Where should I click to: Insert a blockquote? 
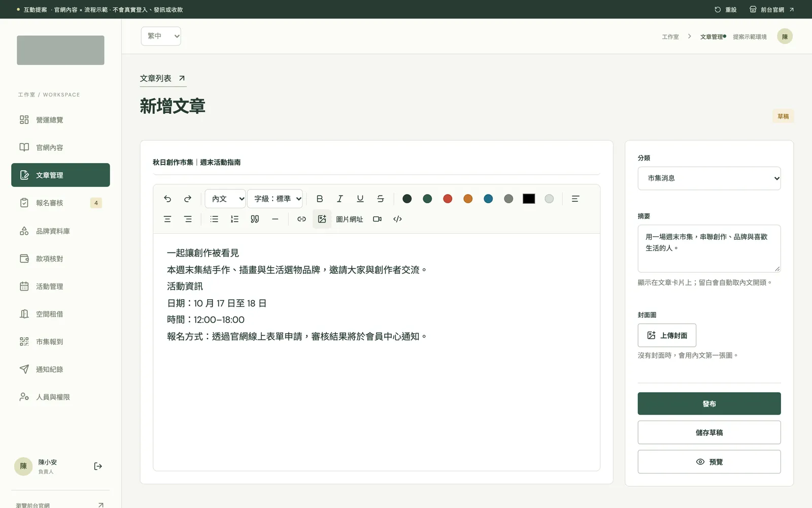(255, 219)
